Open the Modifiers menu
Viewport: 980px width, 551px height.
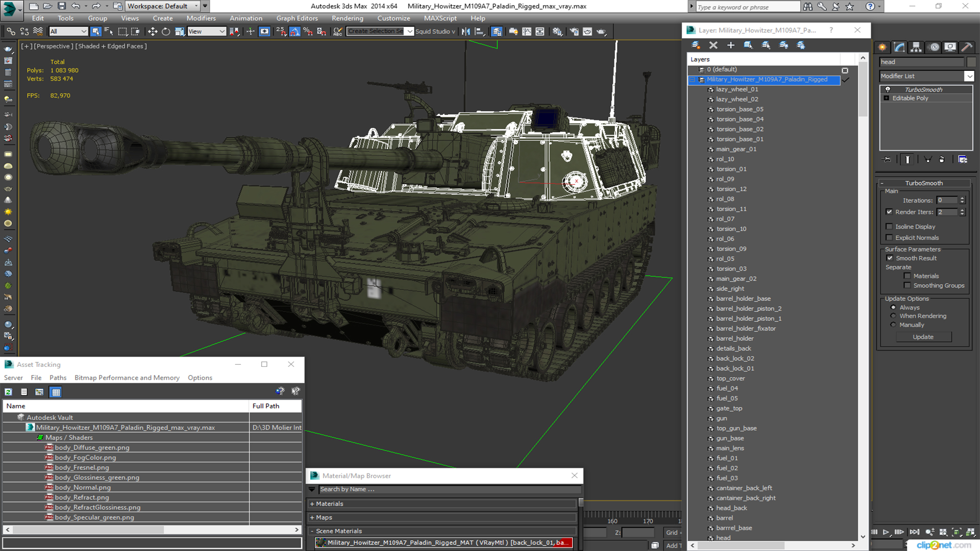click(x=201, y=18)
